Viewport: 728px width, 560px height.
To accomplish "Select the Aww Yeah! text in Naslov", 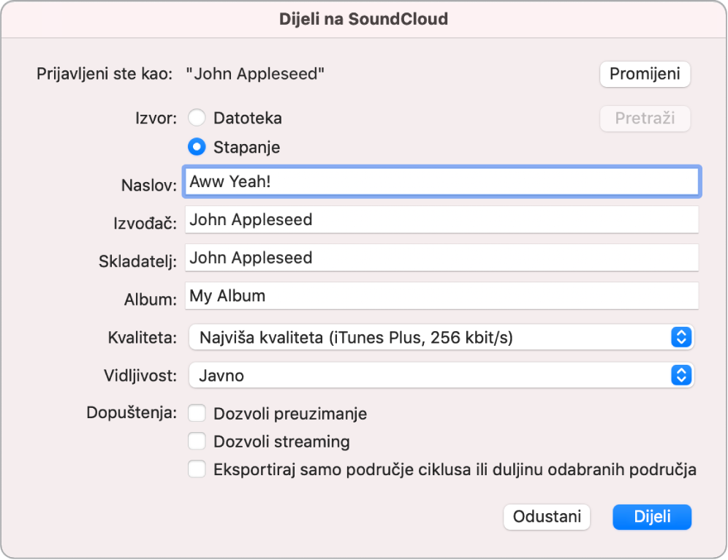I will click(227, 182).
